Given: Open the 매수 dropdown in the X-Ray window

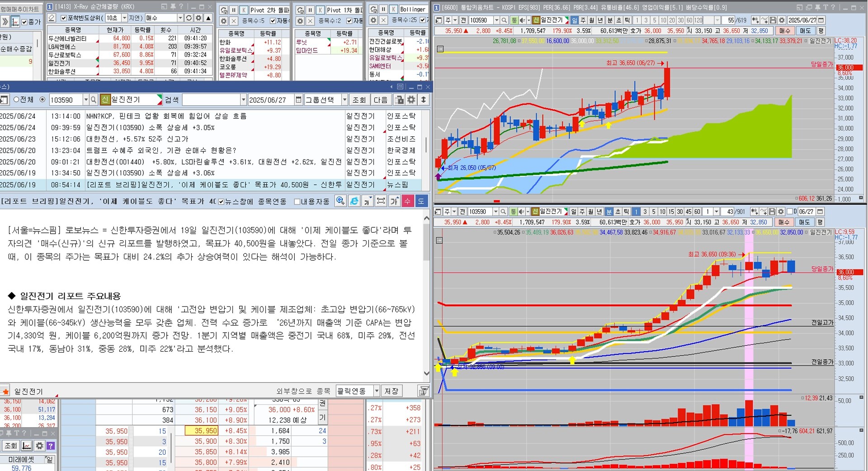Looking at the screenshot, I should 180,18.
